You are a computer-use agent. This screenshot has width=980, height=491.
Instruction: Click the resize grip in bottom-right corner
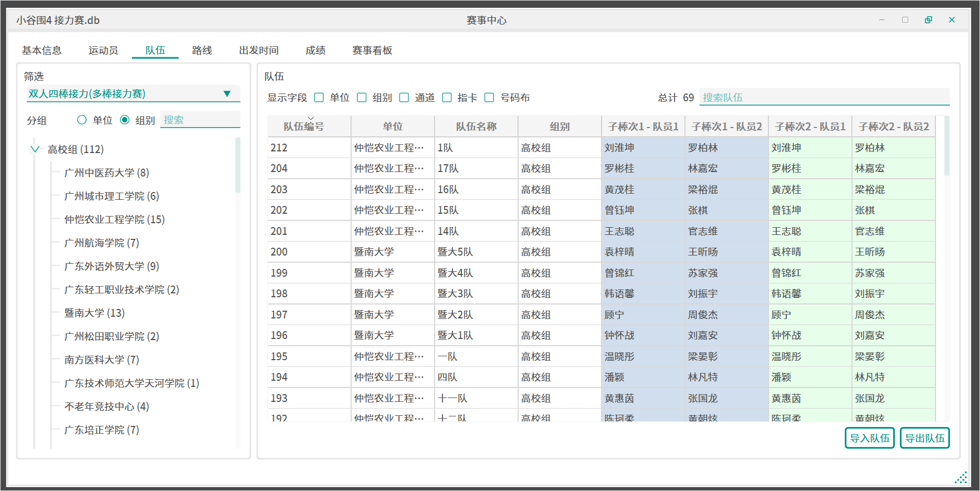point(961,478)
